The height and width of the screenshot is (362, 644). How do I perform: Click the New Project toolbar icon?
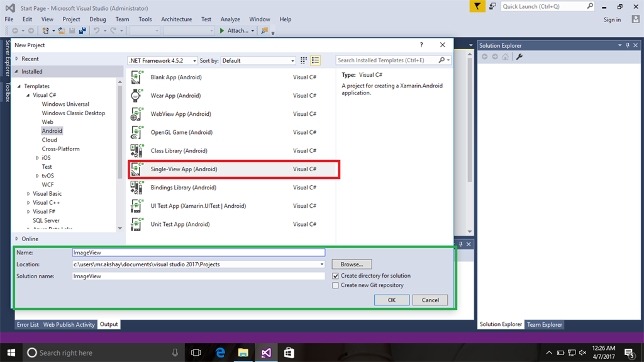(45, 31)
